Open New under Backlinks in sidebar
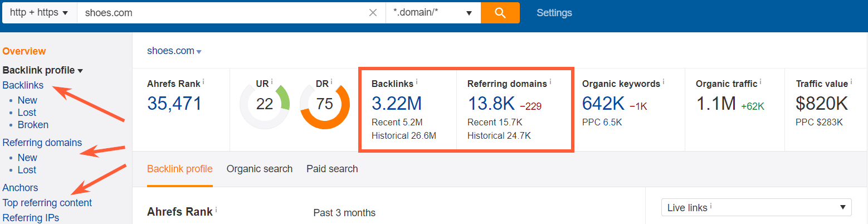Viewport: 868px width, 224px height. tap(27, 100)
